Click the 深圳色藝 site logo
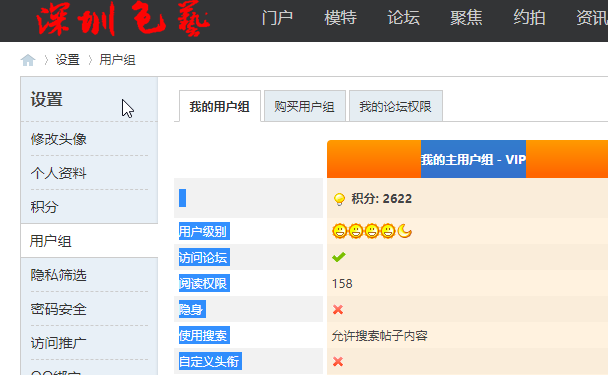Screen dimensions: 608x375 [123, 19]
